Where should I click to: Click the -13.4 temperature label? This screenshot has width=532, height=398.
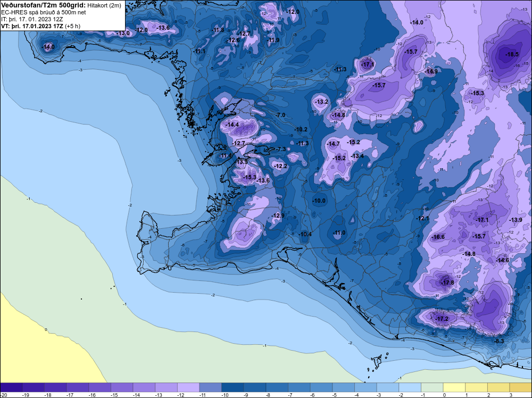click(x=358, y=156)
